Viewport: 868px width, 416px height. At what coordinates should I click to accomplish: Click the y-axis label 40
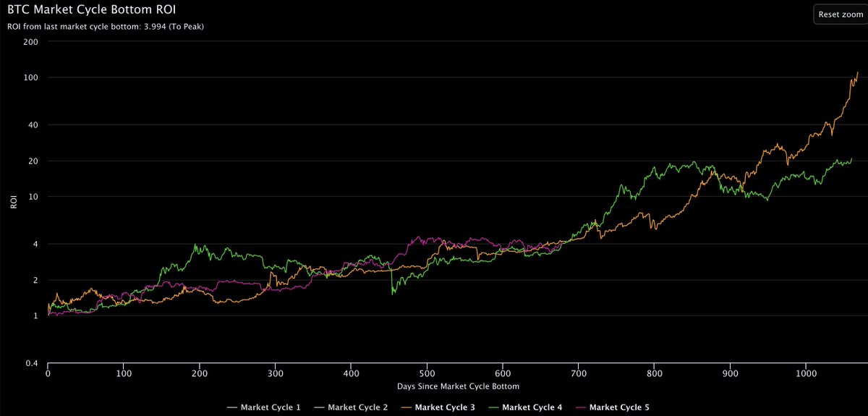(33, 124)
